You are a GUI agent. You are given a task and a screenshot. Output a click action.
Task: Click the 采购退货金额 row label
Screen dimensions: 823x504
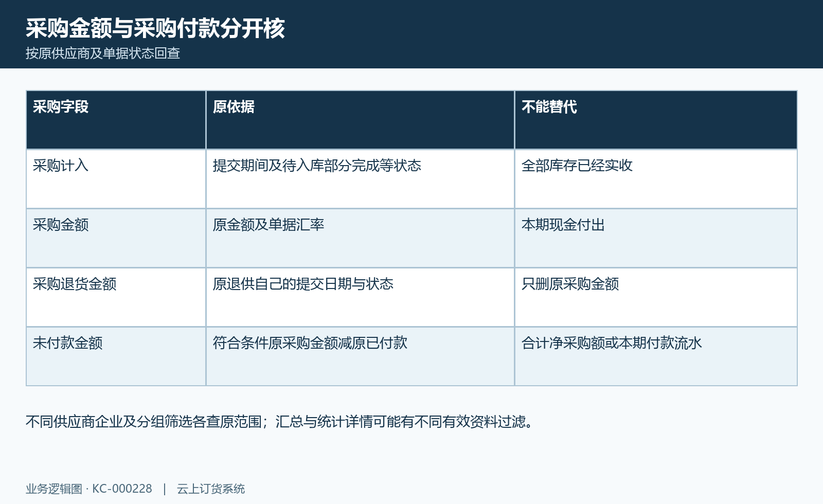click(116, 297)
